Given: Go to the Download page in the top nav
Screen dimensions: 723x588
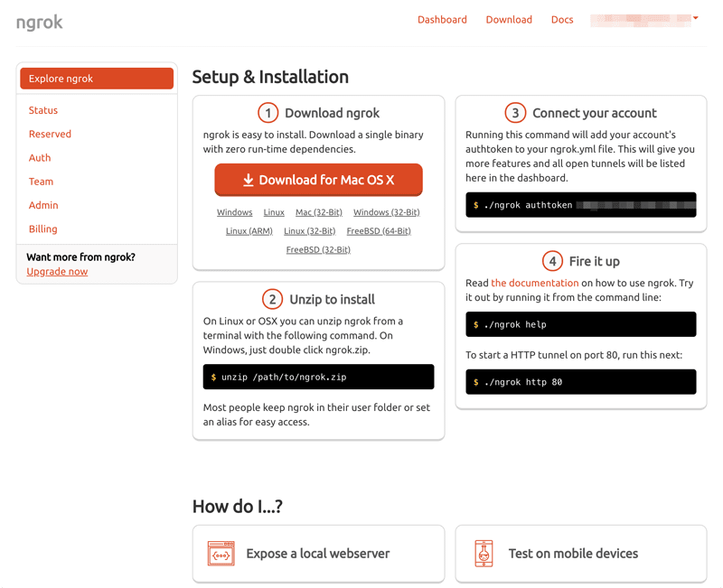Looking at the screenshot, I should coord(509,20).
